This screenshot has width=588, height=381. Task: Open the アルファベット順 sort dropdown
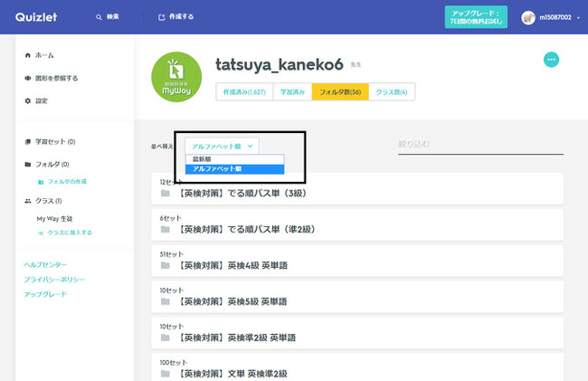(x=222, y=147)
